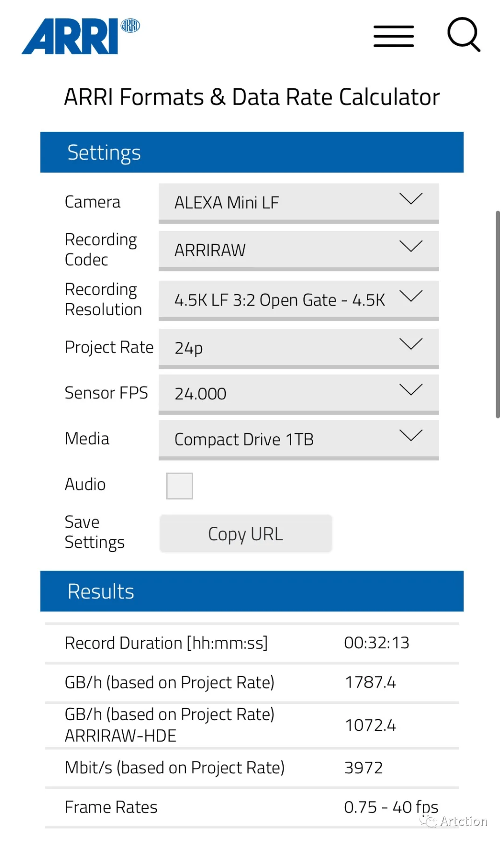Click the Project Rate chevron arrow
Viewport: 504px width, 842px height.
(411, 344)
